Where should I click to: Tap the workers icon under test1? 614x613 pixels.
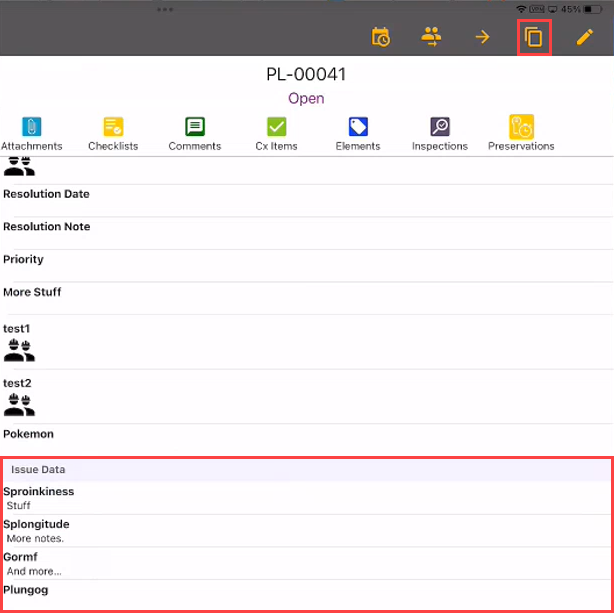[19, 350]
